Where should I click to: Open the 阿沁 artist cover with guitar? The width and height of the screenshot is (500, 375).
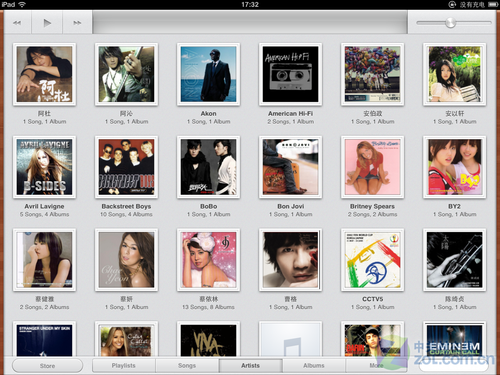(126, 74)
